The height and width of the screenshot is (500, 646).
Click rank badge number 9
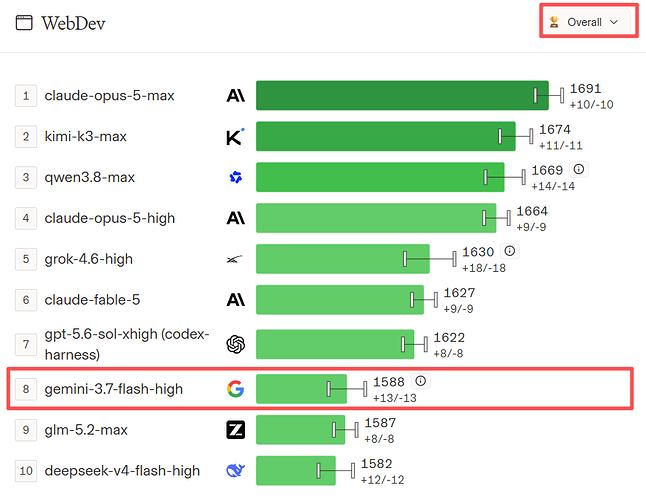[26, 430]
